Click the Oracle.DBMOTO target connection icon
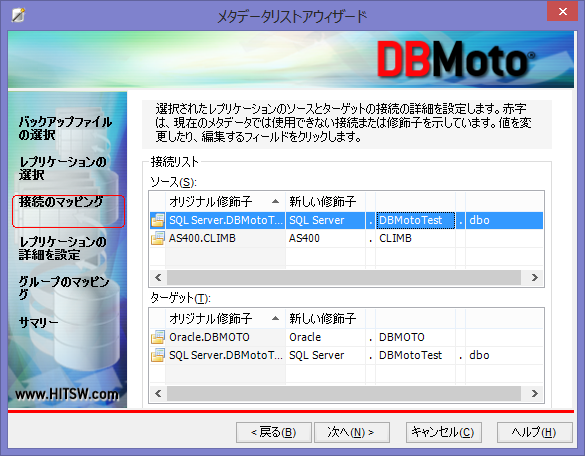Viewport: 585px width, 456px height. pyautogui.click(x=157, y=337)
